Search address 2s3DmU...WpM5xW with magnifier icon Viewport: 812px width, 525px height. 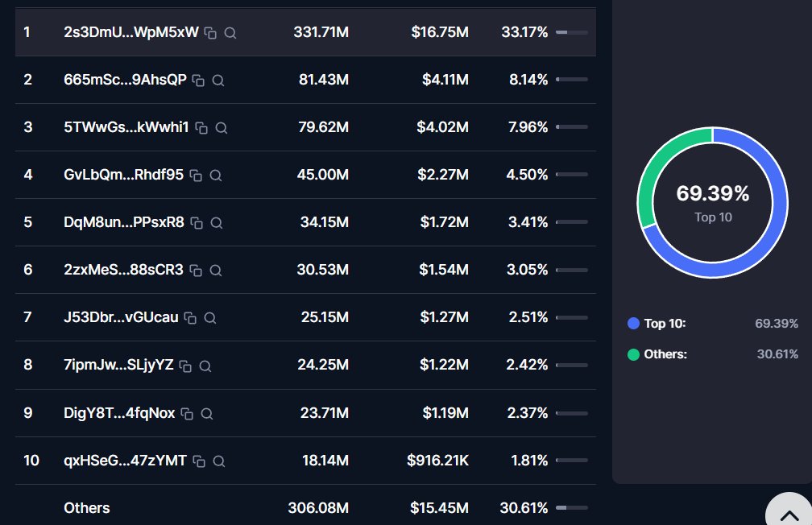pos(230,33)
